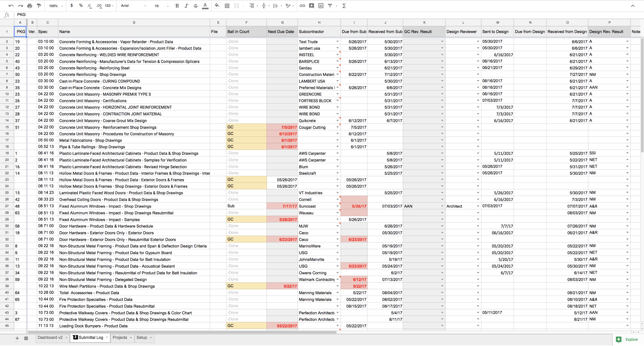Toggle bold formatting
The image size is (644, 346).
tap(177, 6)
